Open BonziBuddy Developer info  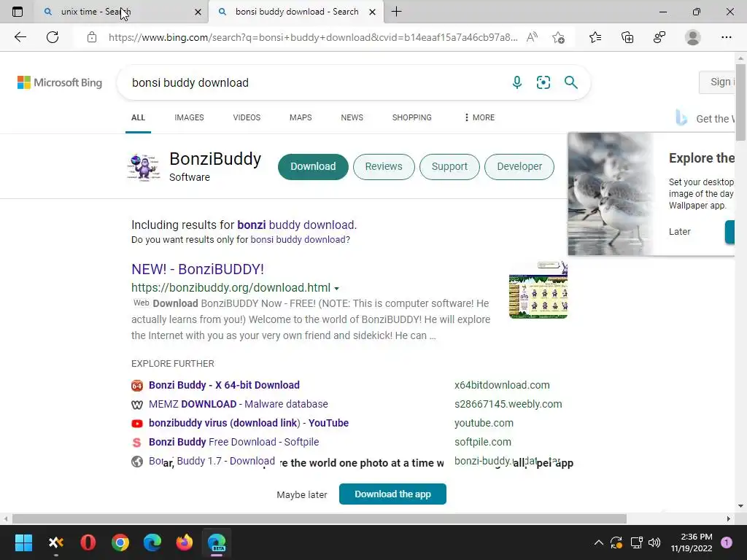519,167
